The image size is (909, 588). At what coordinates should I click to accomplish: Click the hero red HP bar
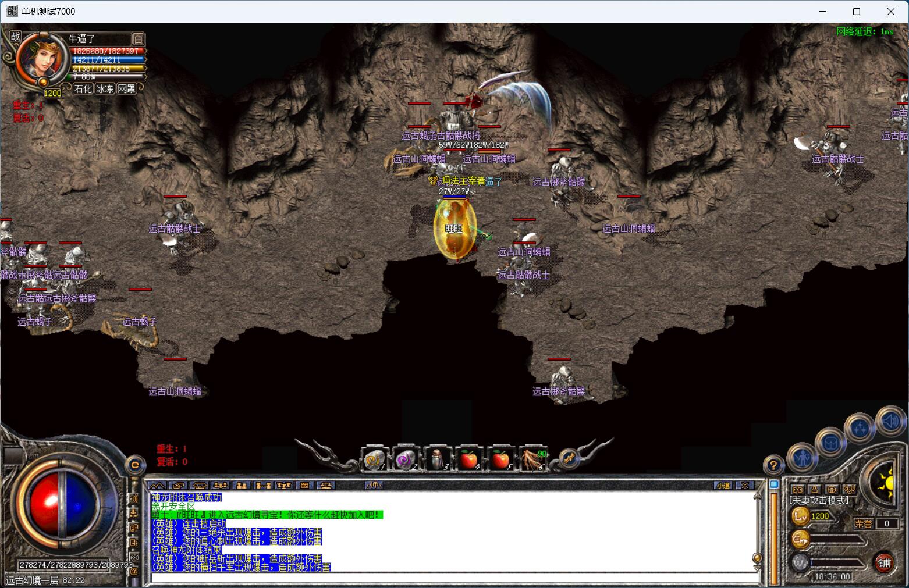107,51
